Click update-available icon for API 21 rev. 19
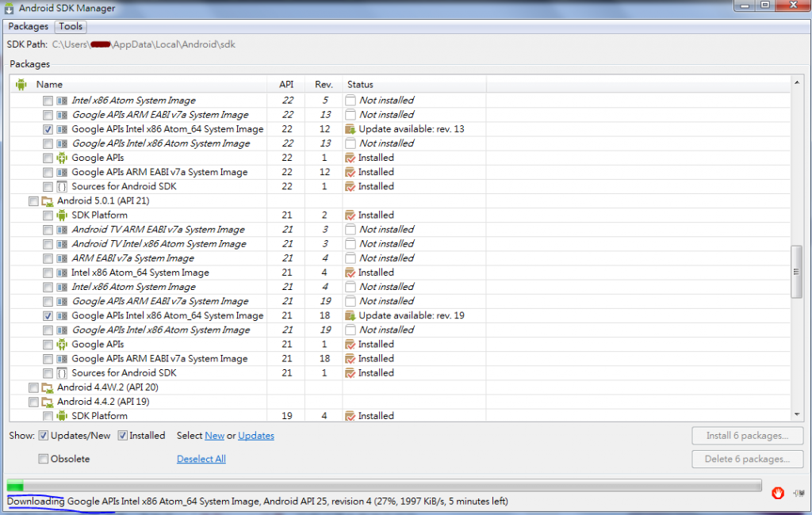Viewport: 812px width, 515px height. coord(350,315)
